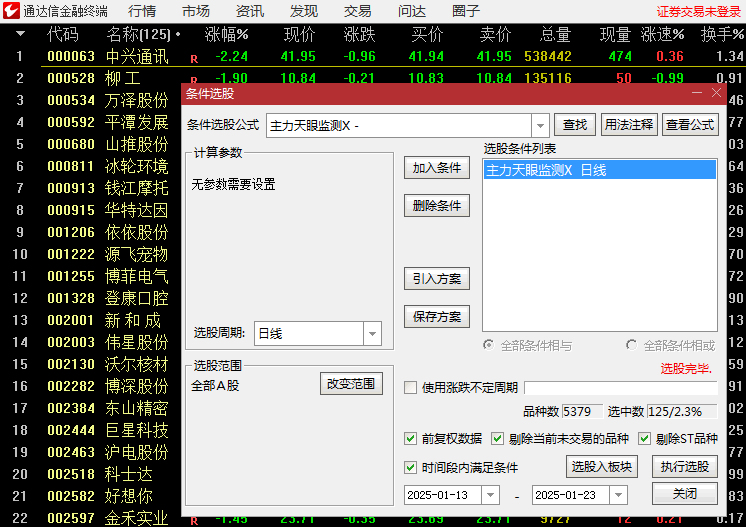Select 主力天眼监测X 日线 condition in list
The image size is (746, 527).
coord(599,170)
